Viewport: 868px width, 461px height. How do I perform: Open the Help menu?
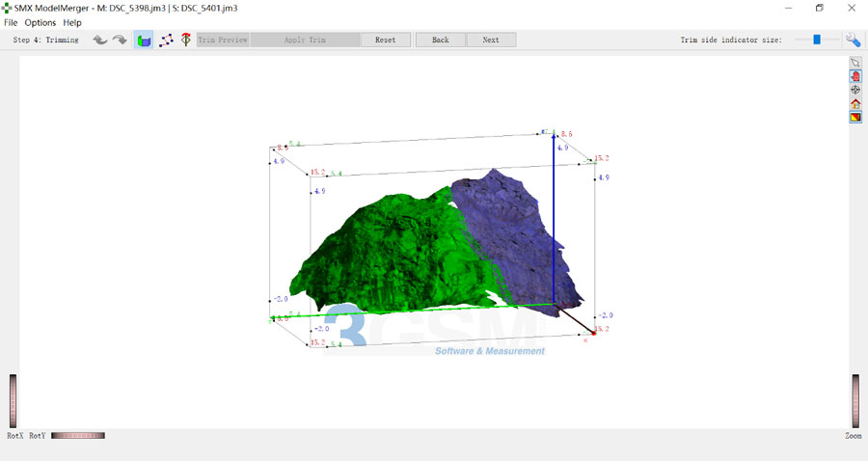(x=72, y=22)
